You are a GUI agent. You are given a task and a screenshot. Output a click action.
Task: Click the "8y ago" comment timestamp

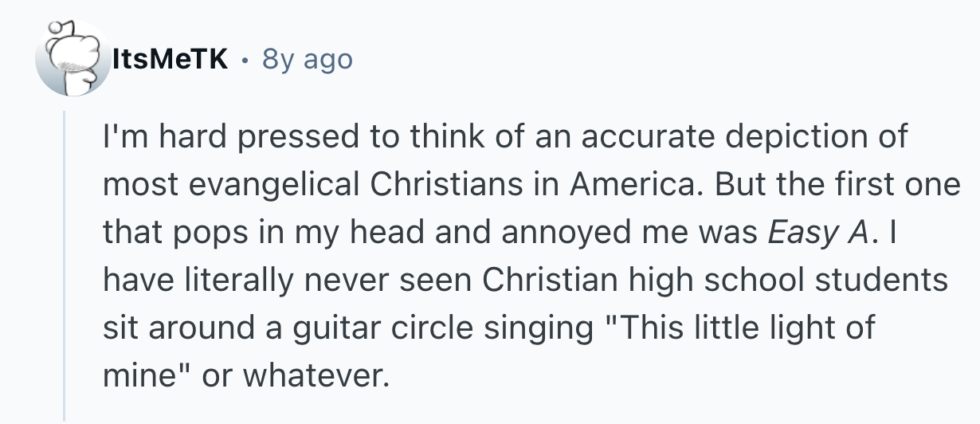[307, 59]
